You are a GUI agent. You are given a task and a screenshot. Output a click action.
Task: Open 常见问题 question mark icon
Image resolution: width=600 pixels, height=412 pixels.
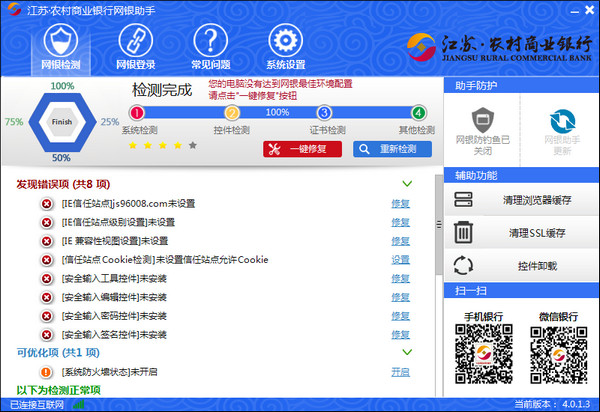point(210,40)
